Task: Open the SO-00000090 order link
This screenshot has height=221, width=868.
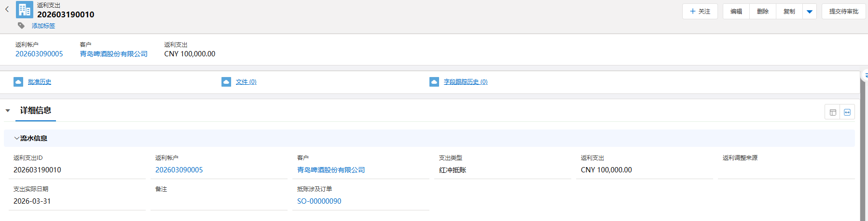Action: click(x=319, y=201)
